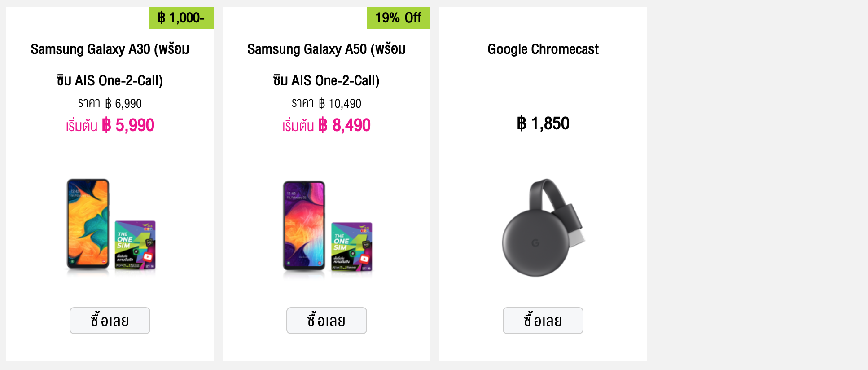The width and height of the screenshot is (868, 370).
Task: Click the Samsung Galaxy A50 phone image
Action: tap(304, 225)
